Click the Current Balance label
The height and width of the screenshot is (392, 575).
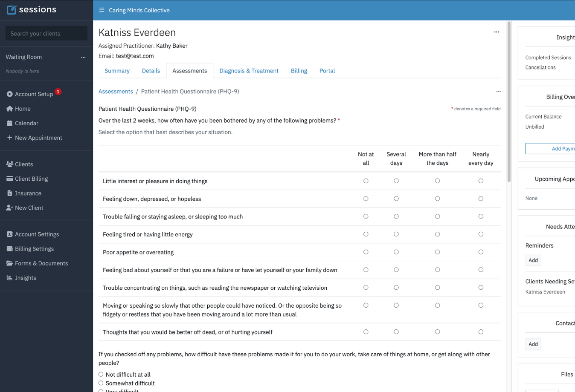tap(543, 116)
